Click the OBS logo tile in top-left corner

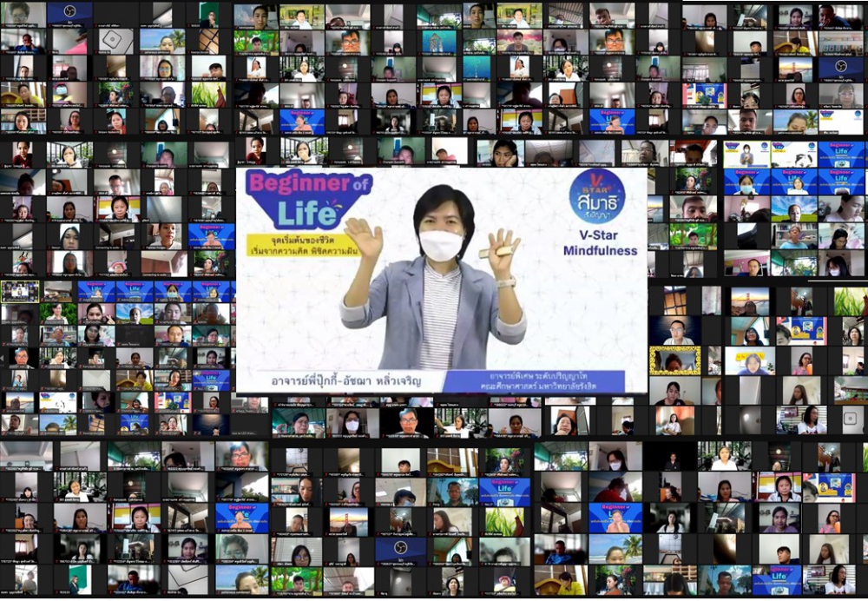coord(69,14)
